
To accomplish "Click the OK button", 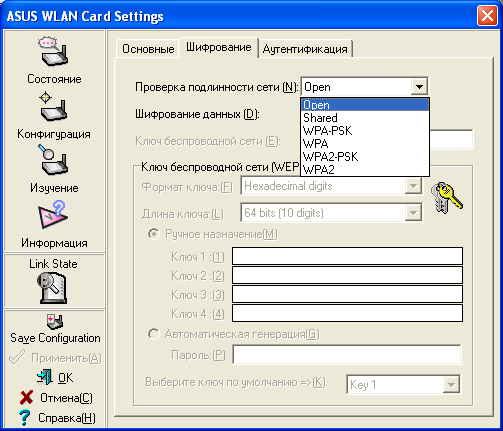I will [55, 378].
